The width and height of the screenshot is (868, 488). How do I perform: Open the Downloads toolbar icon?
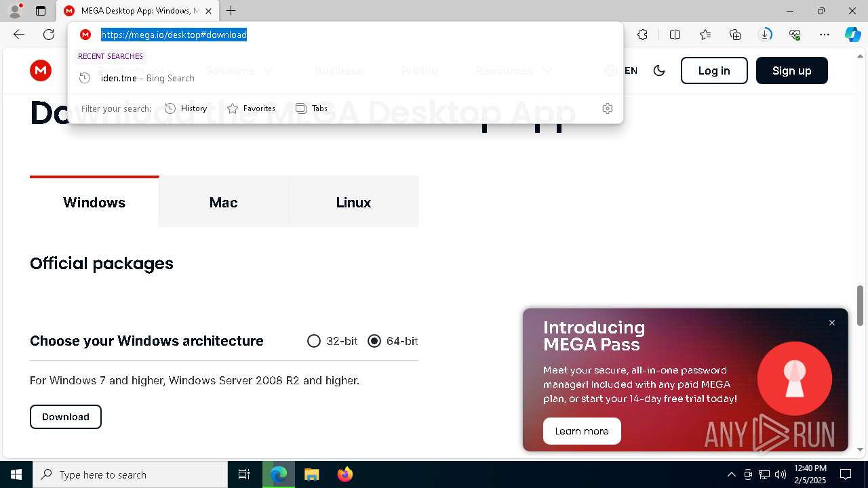pos(765,35)
